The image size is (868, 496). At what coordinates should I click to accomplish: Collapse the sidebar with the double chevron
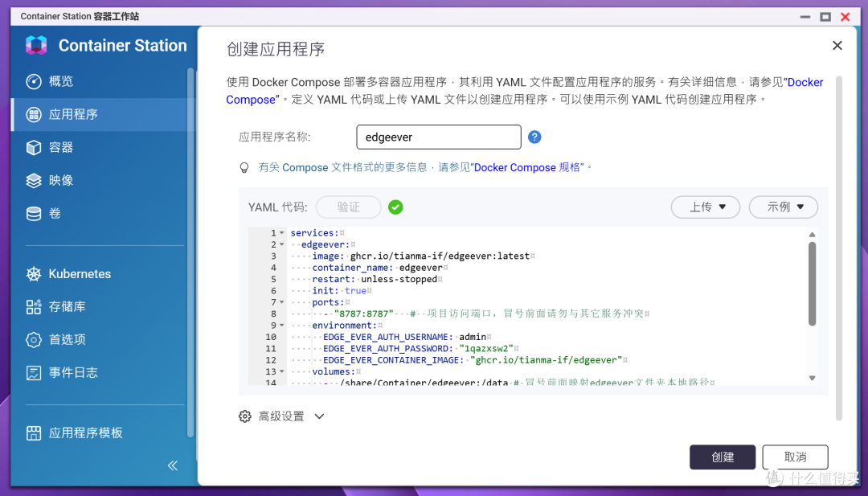[173, 465]
